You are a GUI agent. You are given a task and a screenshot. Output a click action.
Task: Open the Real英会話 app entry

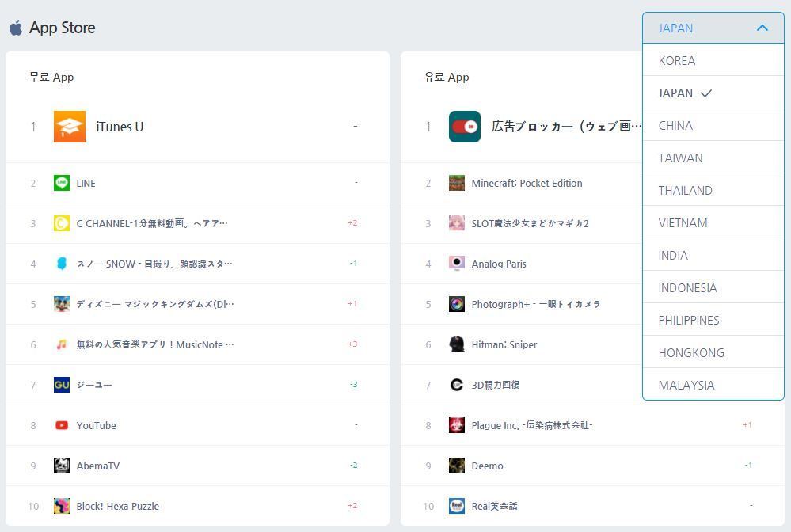coord(494,506)
